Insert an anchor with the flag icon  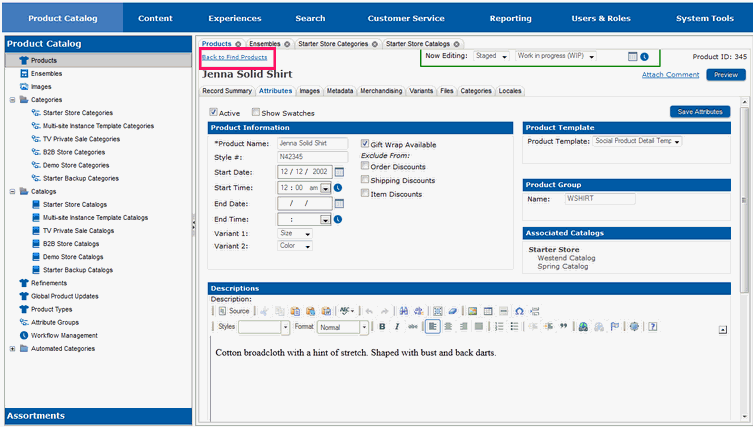[x=614, y=327]
